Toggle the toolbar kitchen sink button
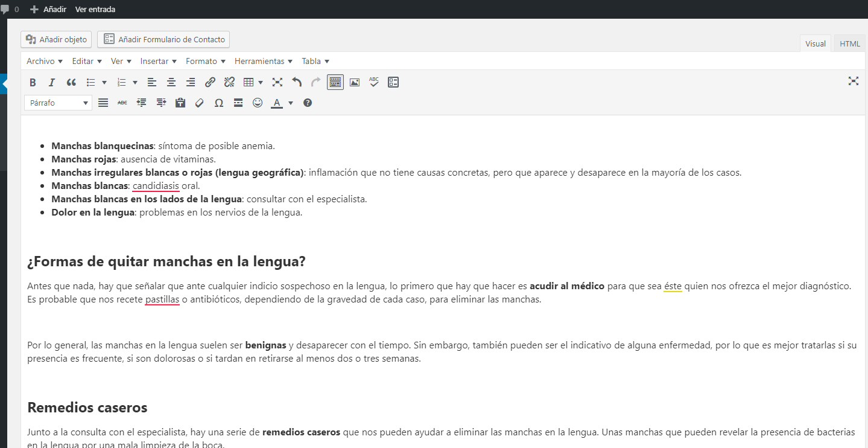 [335, 82]
